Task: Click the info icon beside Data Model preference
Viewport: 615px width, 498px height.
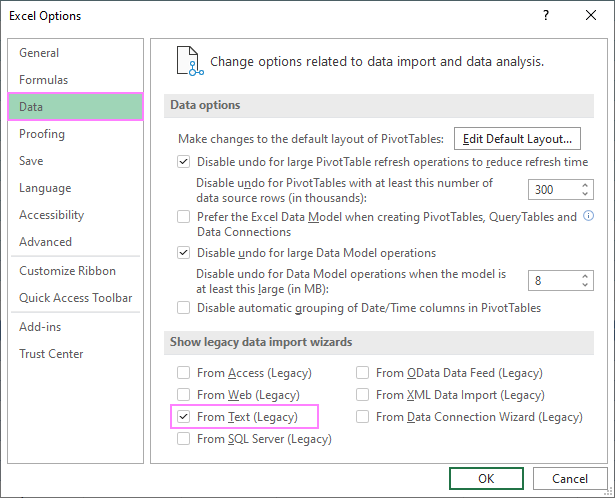Action: [x=588, y=216]
